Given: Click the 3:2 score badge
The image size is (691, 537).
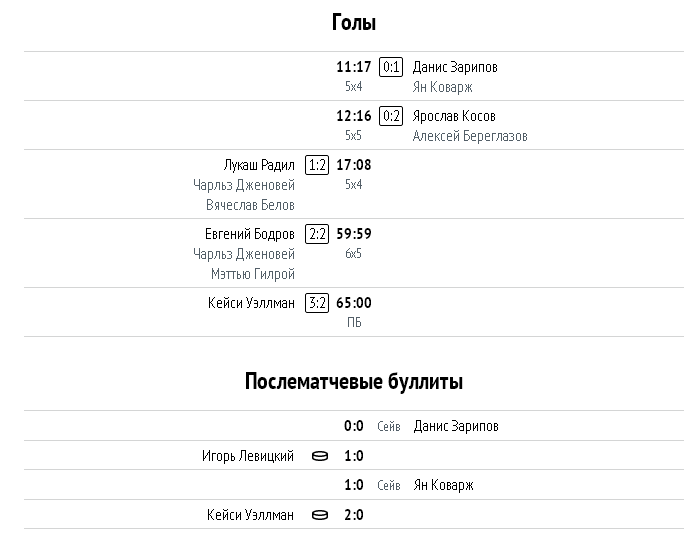Looking at the screenshot, I should click(317, 303).
